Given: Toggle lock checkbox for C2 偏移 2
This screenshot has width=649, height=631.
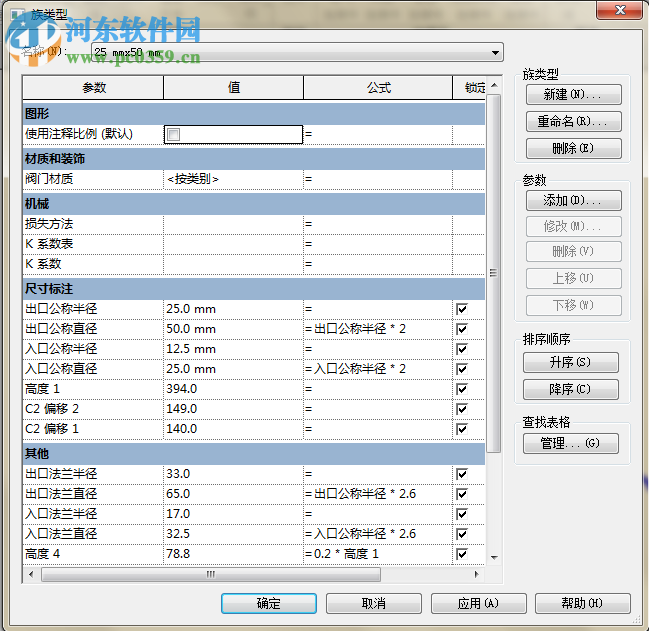Looking at the screenshot, I should point(462,409).
